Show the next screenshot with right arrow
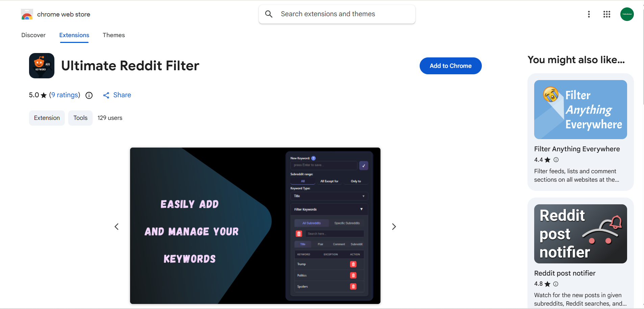 [x=394, y=227]
